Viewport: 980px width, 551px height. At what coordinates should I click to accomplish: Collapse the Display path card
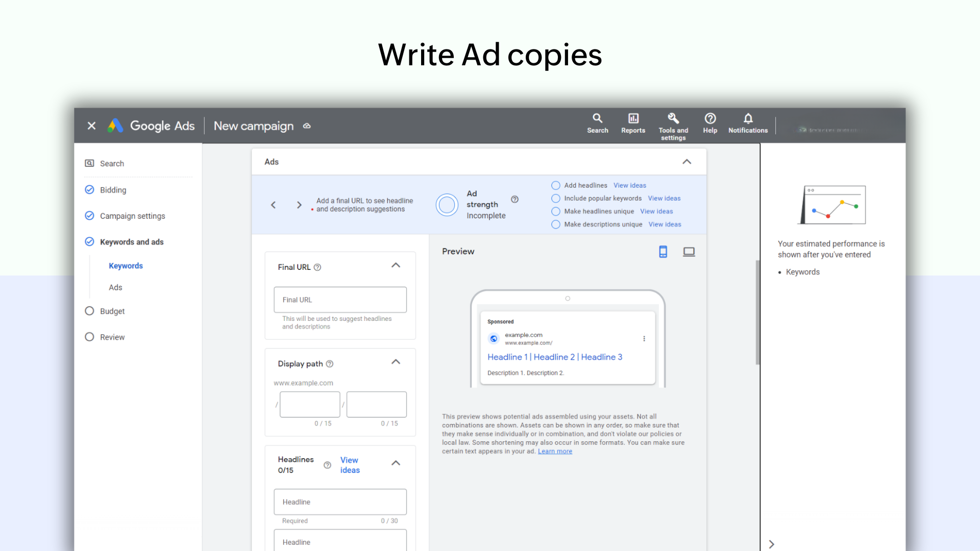(x=396, y=362)
